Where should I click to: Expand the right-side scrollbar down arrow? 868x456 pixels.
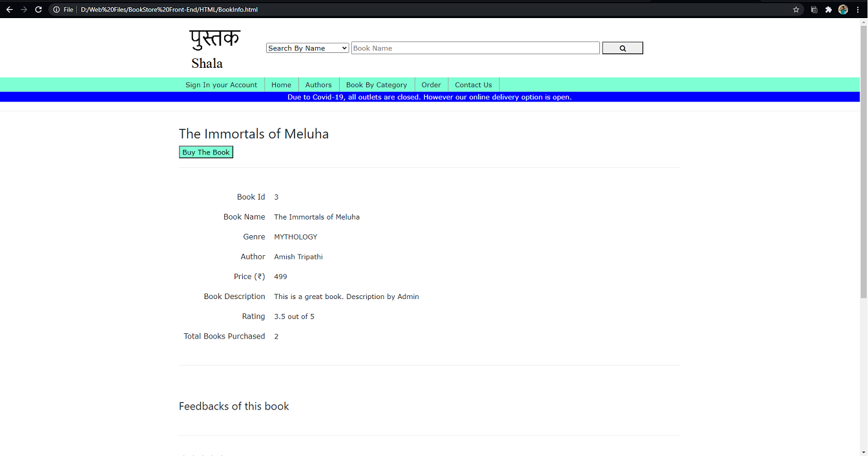tap(864, 451)
